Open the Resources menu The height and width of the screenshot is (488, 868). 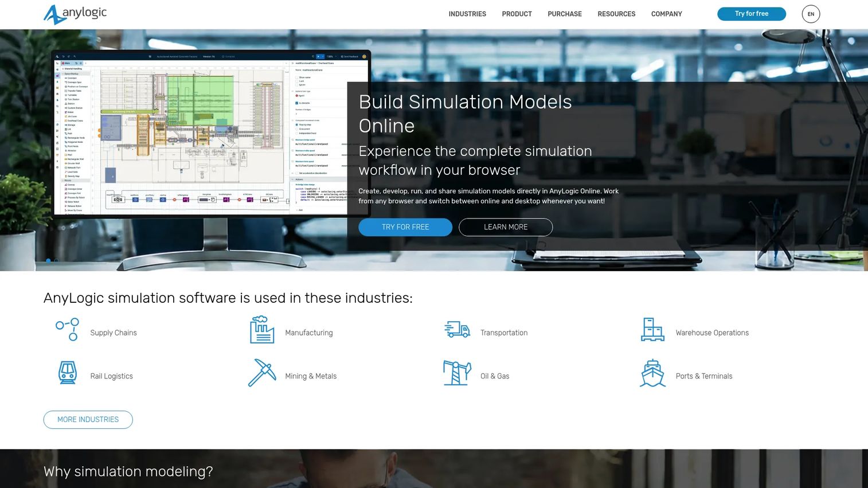616,14
